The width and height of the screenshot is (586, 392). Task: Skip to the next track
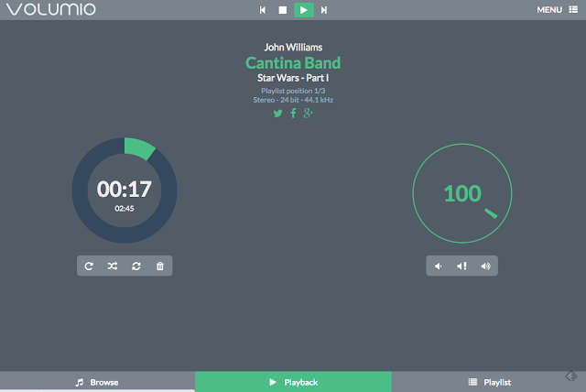pyautogui.click(x=324, y=10)
